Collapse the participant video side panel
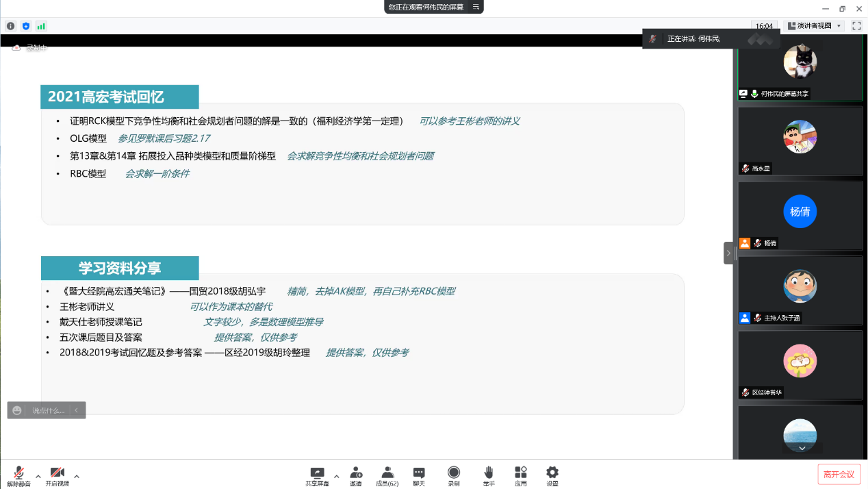 click(728, 253)
